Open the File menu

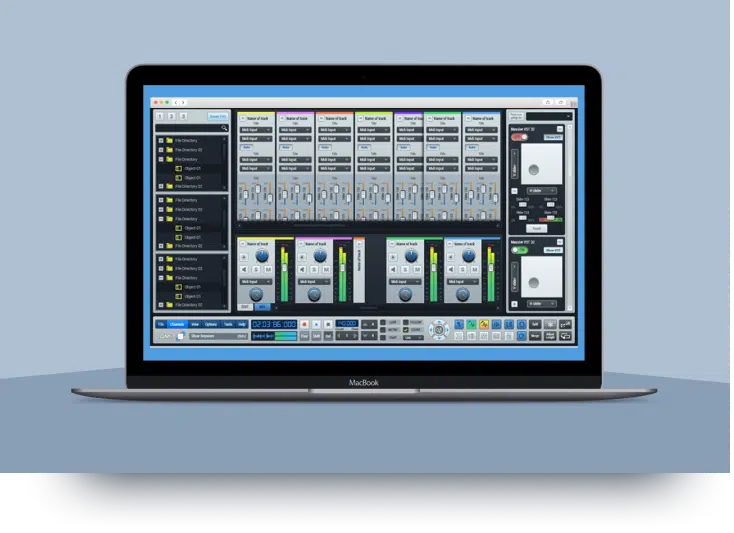tap(159, 324)
